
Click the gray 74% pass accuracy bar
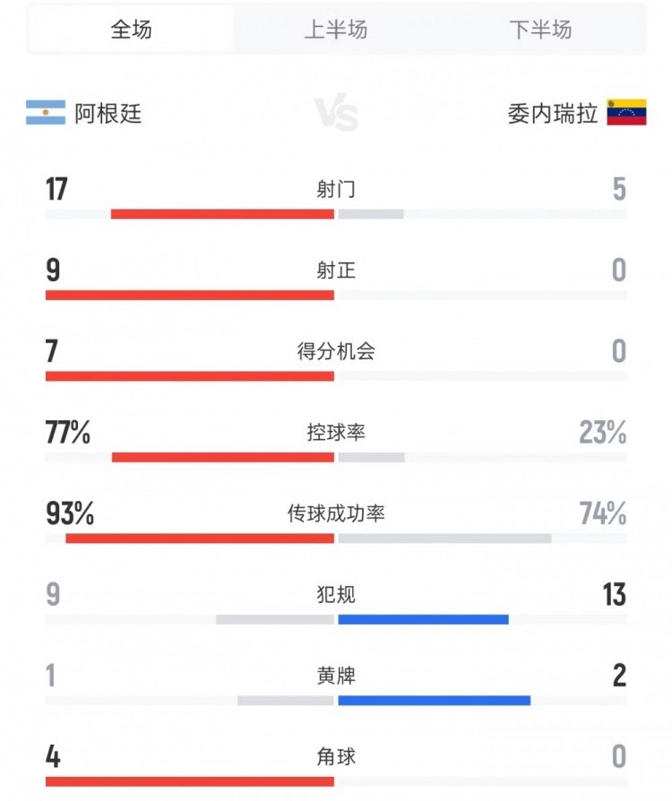tap(444, 538)
